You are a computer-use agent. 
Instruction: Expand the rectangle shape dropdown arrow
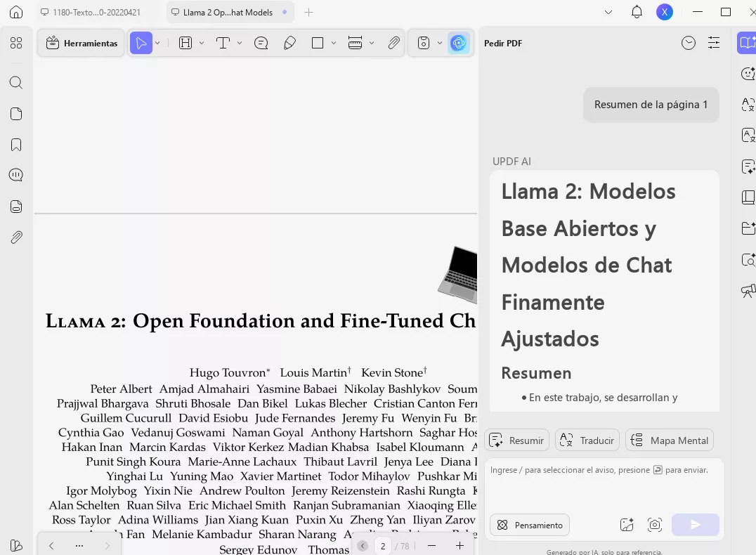click(x=334, y=44)
